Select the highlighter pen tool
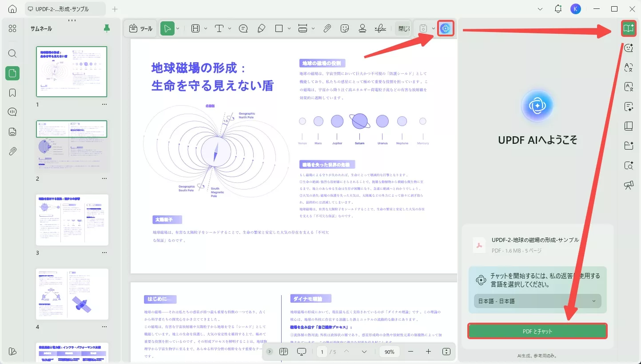The width and height of the screenshot is (641, 364). click(x=261, y=28)
